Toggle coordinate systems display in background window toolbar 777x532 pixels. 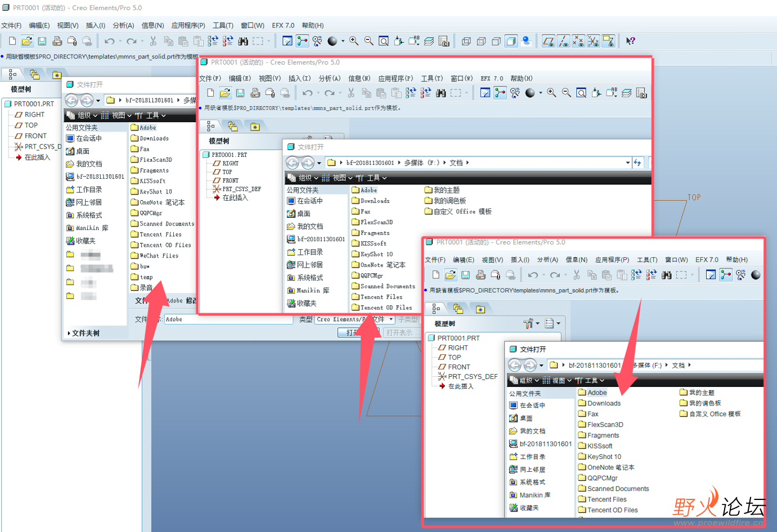coord(593,41)
